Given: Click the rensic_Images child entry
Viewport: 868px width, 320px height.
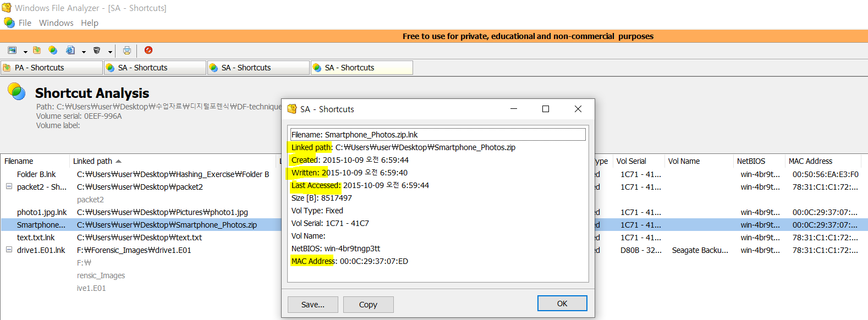Looking at the screenshot, I should pyautogui.click(x=101, y=275).
